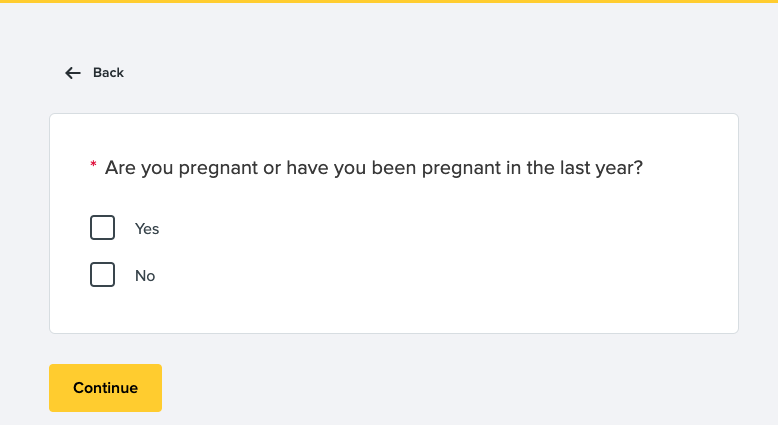
Task: Check the No checkbox
Action: (103, 275)
